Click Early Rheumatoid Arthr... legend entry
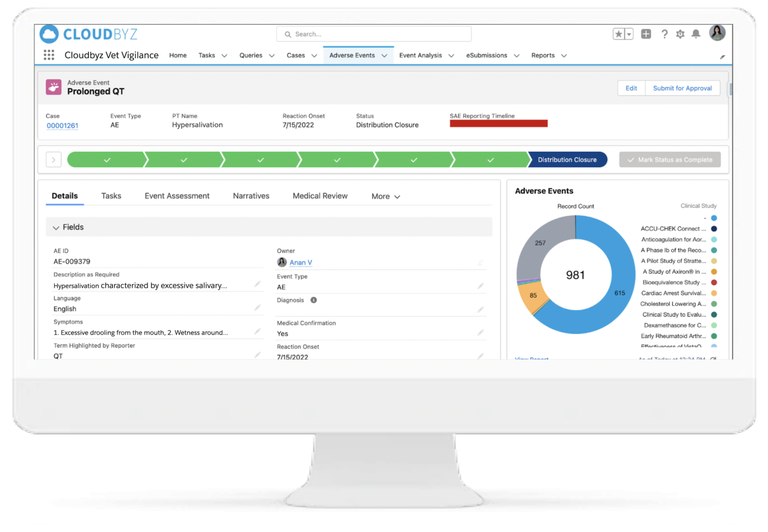The width and height of the screenshot is (768, 532). click(x=678, y=336)
